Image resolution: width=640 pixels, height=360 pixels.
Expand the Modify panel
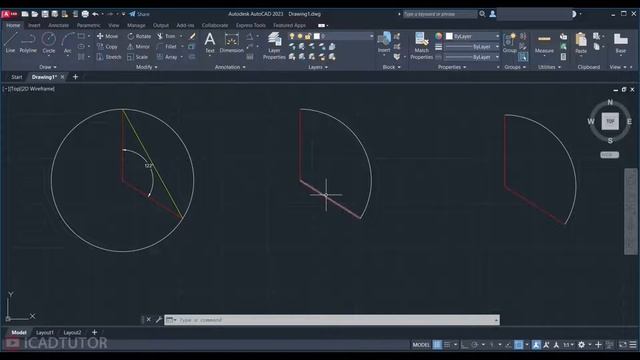(x=147, y=67)
